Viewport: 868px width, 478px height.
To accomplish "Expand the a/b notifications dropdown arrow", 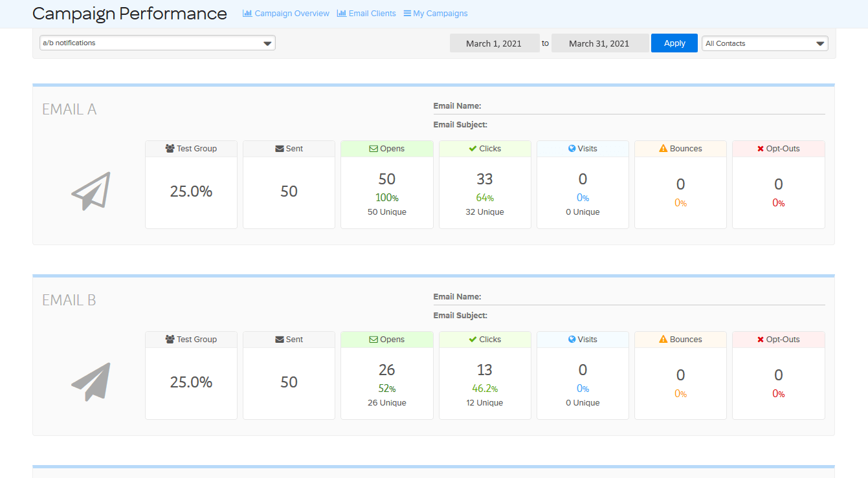I will click(x=267, y=43).
